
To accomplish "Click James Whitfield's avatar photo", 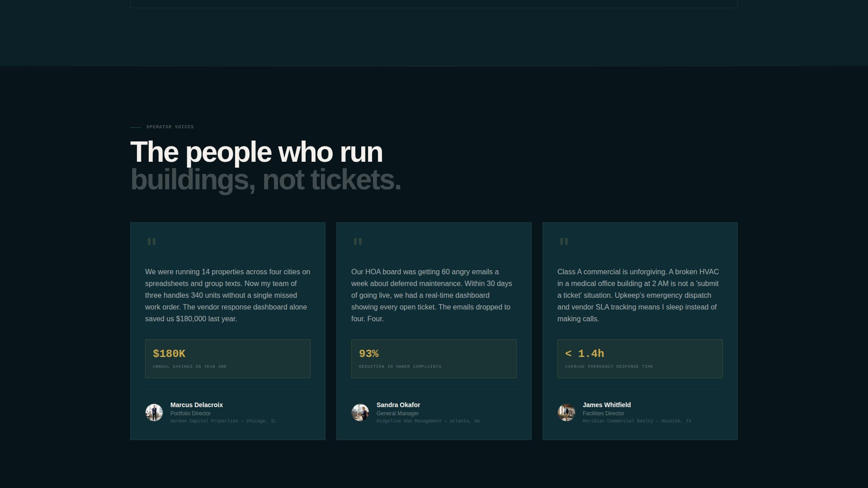I will tap(566, 413).
